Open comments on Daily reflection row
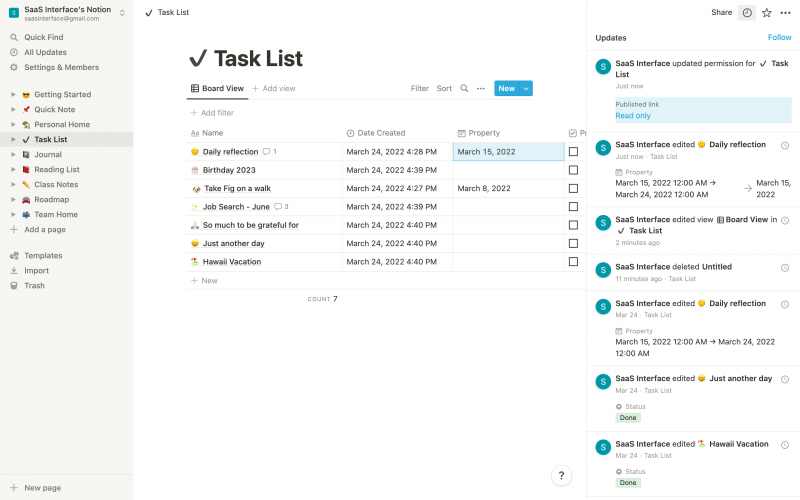This screenshot has height=500, width=800. click(269, 152)
